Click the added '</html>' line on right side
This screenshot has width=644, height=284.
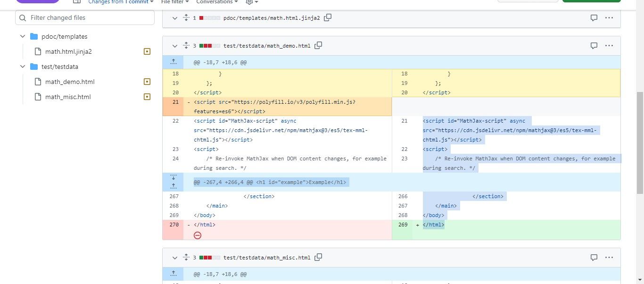coord(433,225)
